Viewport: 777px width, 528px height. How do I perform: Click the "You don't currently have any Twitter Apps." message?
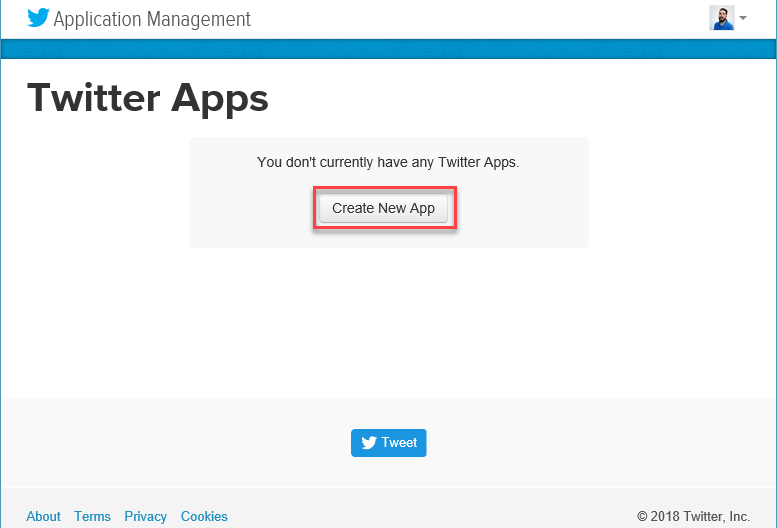tap(388, 162)
